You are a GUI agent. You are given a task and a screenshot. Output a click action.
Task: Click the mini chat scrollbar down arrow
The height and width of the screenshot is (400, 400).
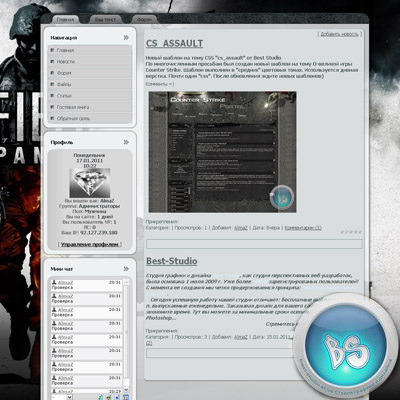click(x=126, y=390)
